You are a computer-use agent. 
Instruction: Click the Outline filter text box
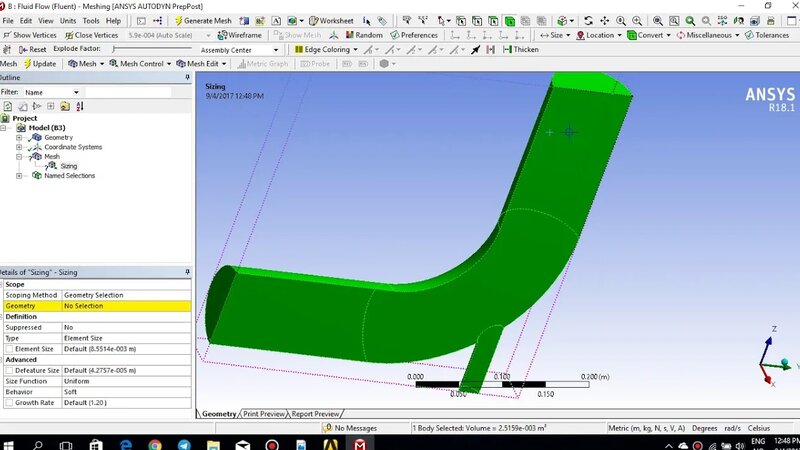point(128,92)
